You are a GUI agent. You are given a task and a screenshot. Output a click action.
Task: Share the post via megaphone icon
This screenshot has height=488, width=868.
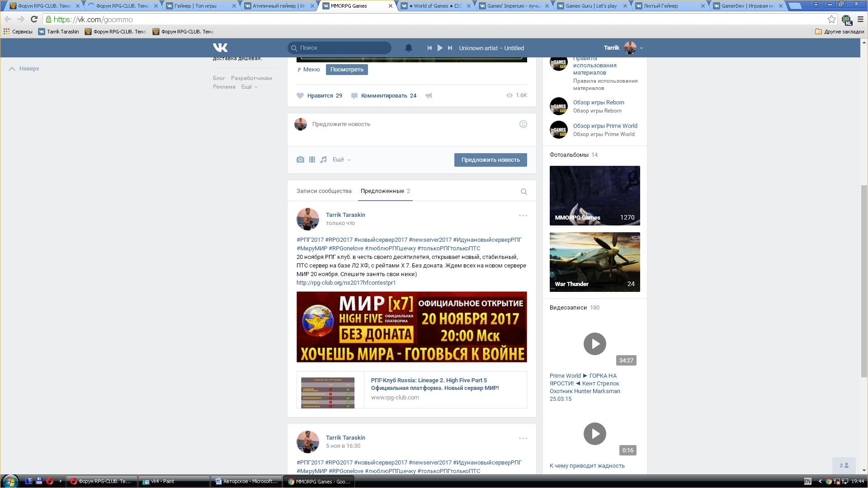tap(429, 96)
